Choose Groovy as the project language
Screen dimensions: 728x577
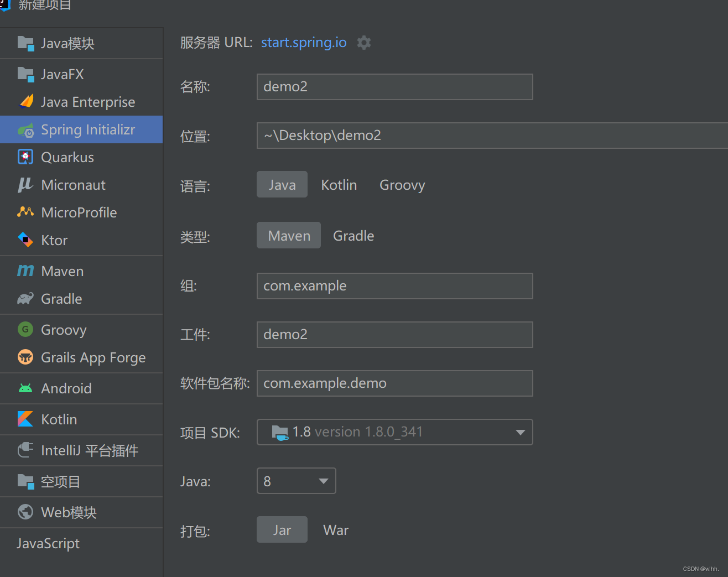tap(402, 185)
